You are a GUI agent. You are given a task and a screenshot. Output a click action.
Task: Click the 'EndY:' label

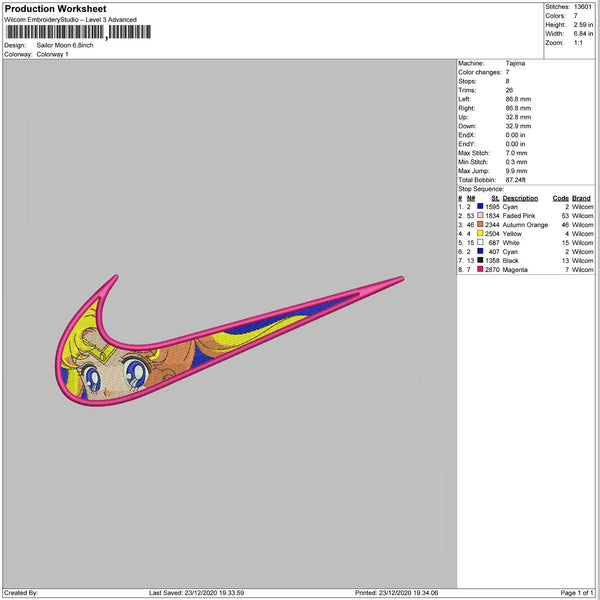467,144
